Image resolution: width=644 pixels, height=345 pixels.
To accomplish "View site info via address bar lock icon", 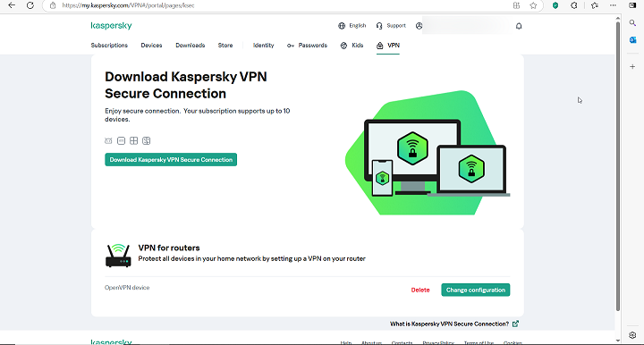I will [x=53, y=5].
